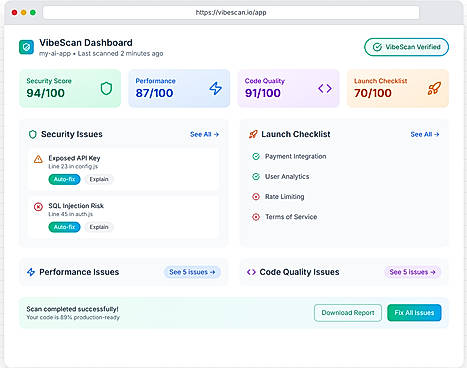This screenshot has height=368, width=467.
Task: Click the Performance Issues heading
Action: (79, 272)
